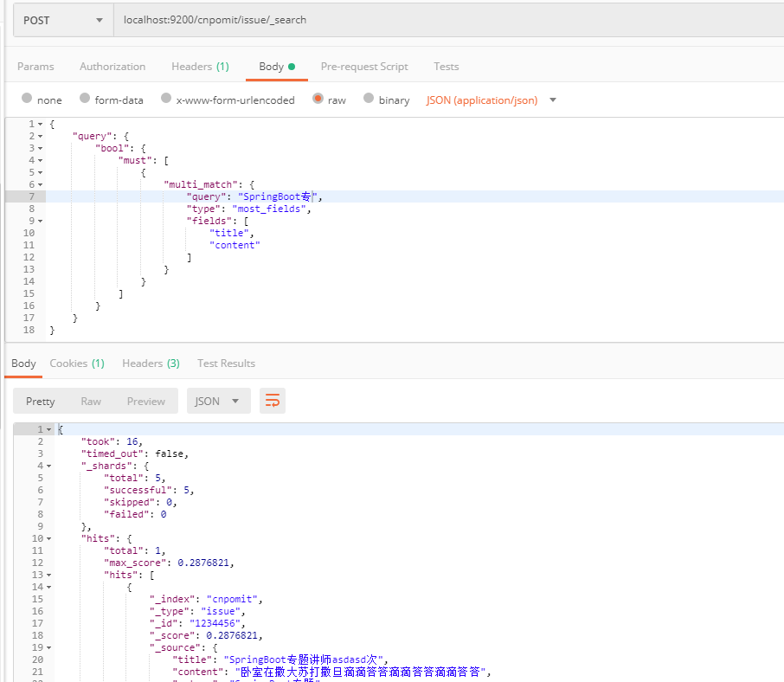Click the "skipped": 0 response line

140,503
